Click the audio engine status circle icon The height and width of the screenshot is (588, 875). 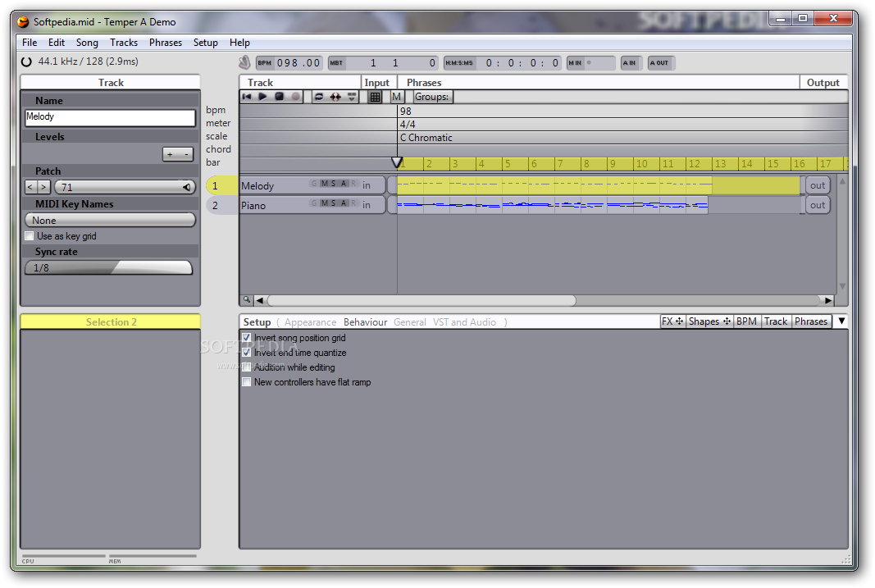coord(26,62)
